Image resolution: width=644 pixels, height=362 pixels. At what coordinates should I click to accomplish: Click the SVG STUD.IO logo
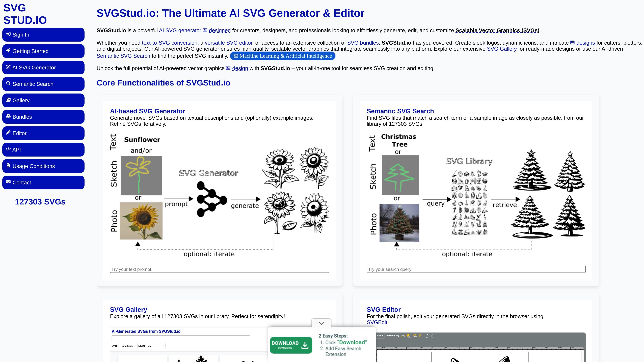click(x=25, y=14)
